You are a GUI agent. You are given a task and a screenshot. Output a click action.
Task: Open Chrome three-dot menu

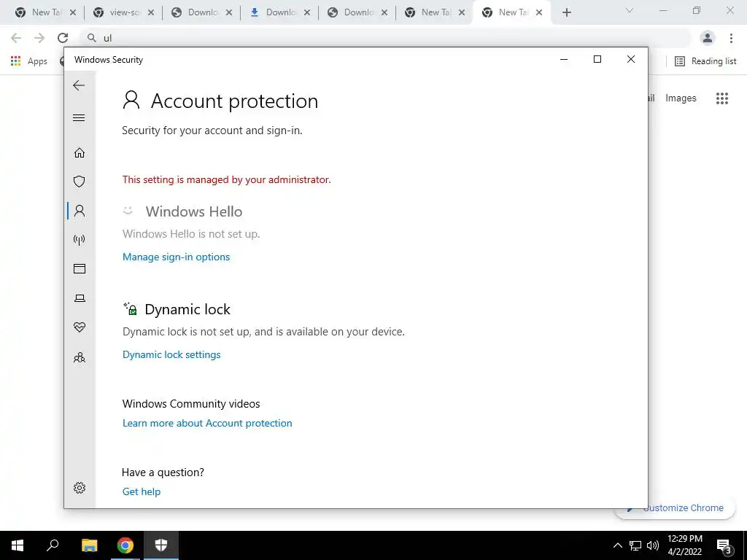coord(731,38)
